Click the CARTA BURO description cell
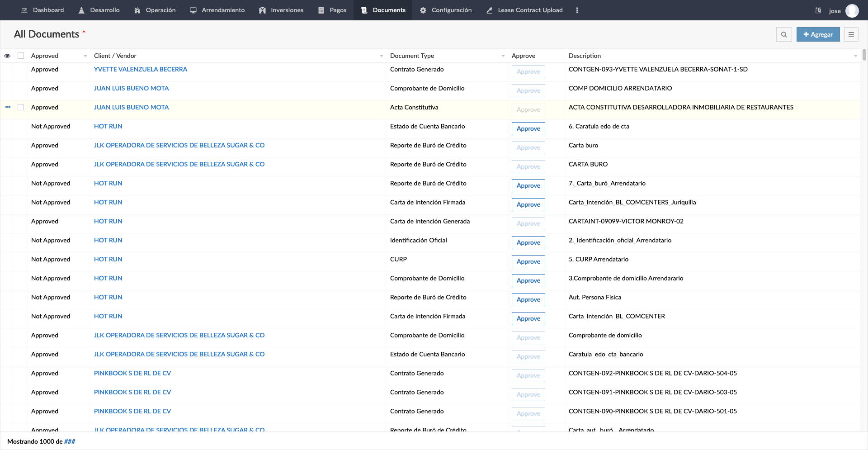The height and width of the screenshot is (450, 868). click(588, 164)
